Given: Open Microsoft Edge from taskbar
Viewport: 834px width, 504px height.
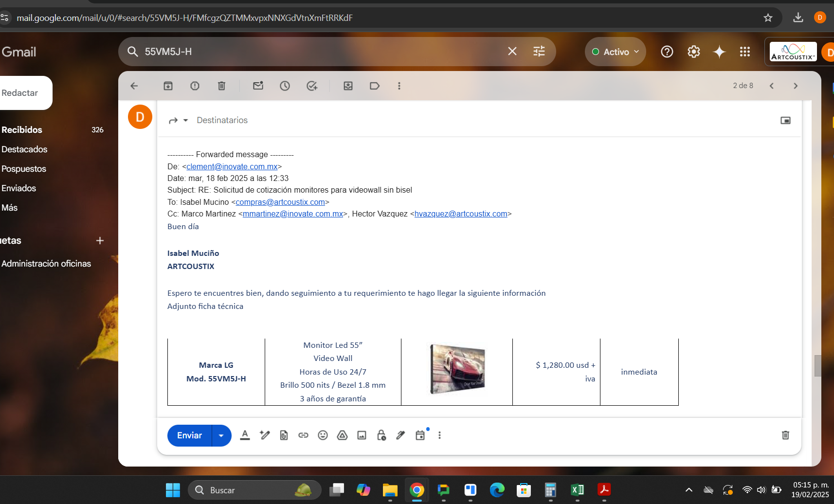Looking at the screenshot, I should [x=497, y=490].
